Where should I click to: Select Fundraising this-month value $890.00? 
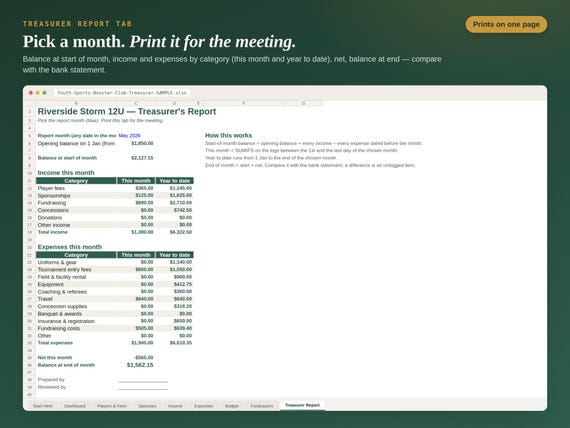click(x=144, y=203)
